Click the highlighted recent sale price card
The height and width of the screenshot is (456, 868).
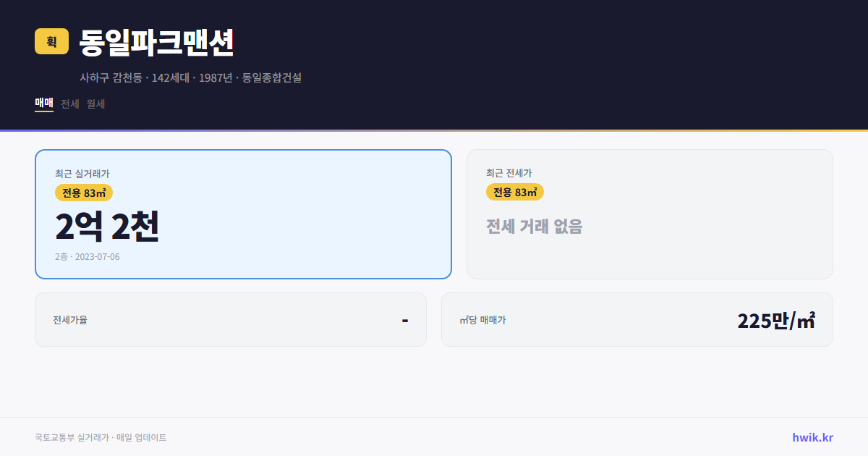point(242,214)
